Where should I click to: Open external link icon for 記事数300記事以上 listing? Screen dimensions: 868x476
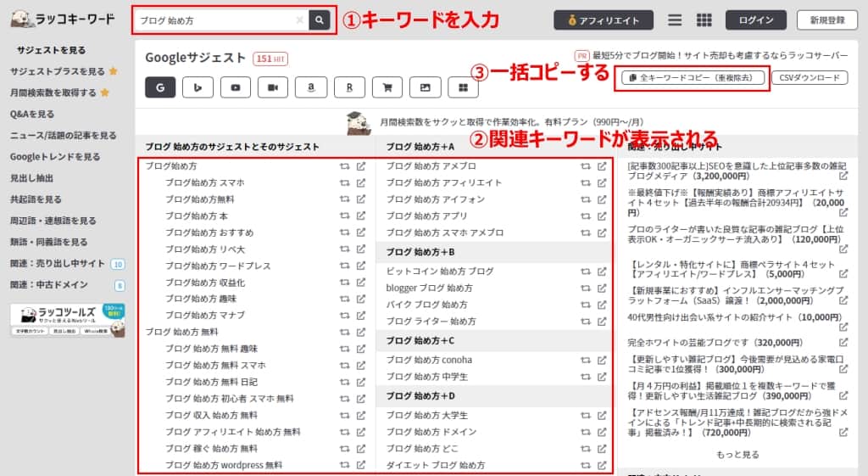click(843, 176)
